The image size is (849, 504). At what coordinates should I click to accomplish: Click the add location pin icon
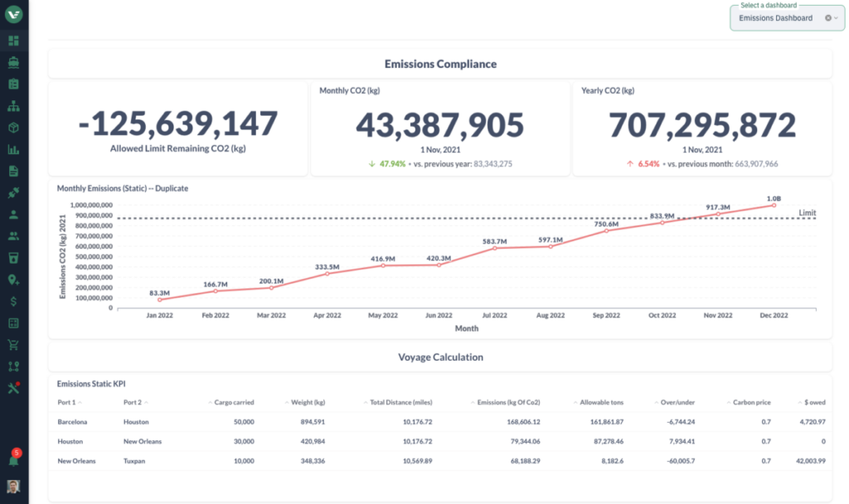click(x=13, y=279)
